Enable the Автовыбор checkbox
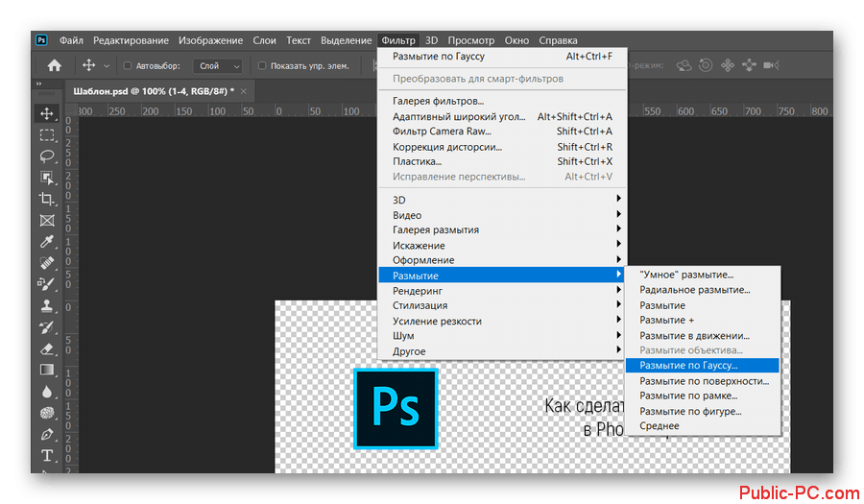This screenshot has width=864, height=504. point(128,65)
